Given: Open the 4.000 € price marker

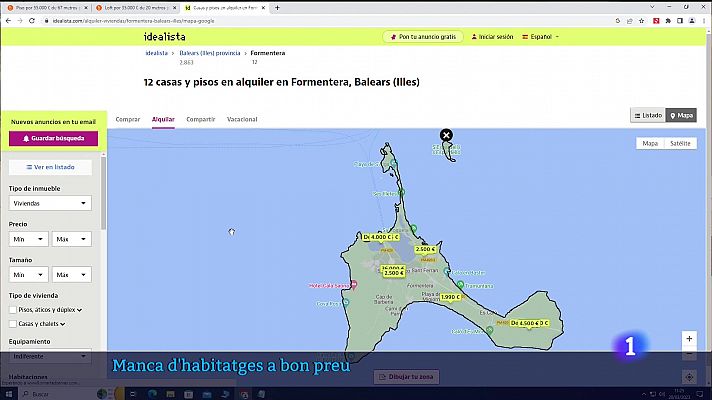Looking at the screenshot, I should pyautogui.click(x=381, y=237).
